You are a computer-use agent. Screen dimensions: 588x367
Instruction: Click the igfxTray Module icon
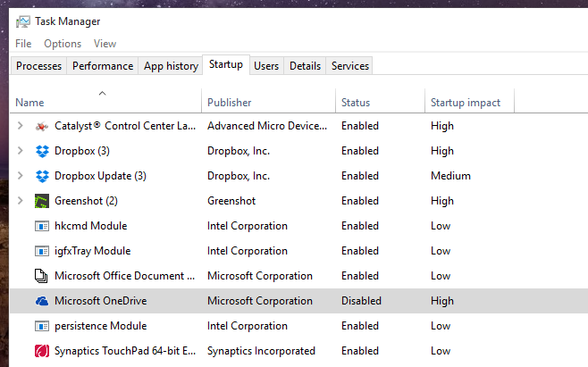tap(42, 251)
